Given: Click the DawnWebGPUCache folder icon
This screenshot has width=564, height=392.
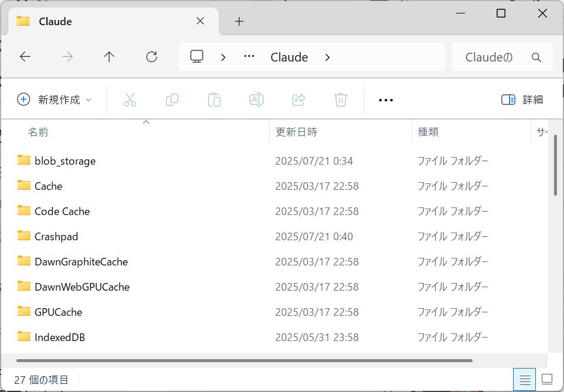Looking at the screenshot, I should point(24,286).
